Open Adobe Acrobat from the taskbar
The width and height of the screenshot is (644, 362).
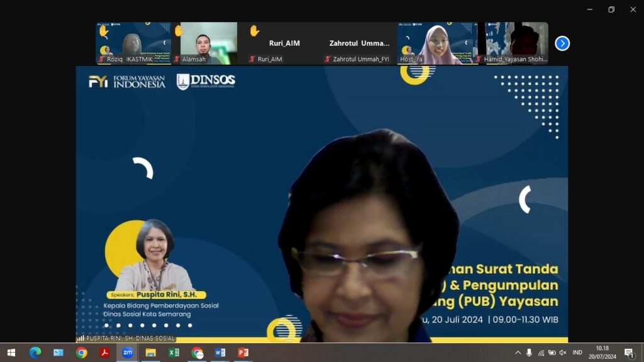click(104, 353)
